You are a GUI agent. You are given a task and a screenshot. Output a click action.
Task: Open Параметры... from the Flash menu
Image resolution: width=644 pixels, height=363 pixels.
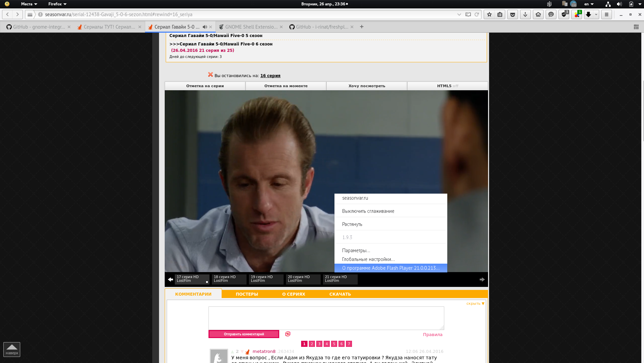coord(391,251)
